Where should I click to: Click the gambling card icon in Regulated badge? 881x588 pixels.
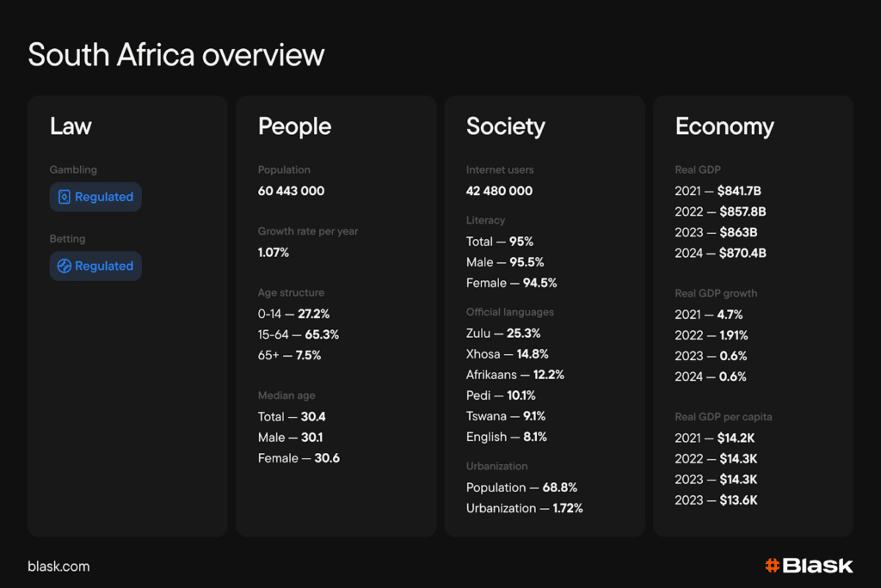[64, 197]
